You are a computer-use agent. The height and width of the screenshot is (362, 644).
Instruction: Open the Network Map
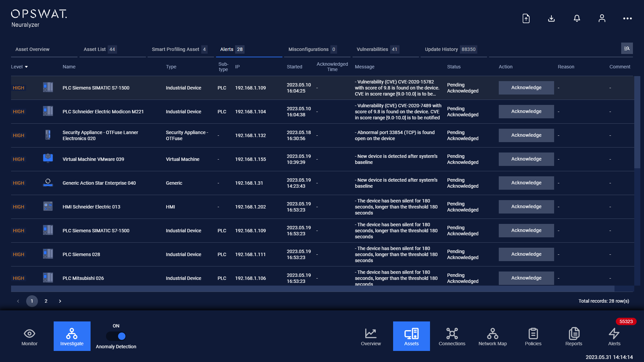tap(493, 337)
